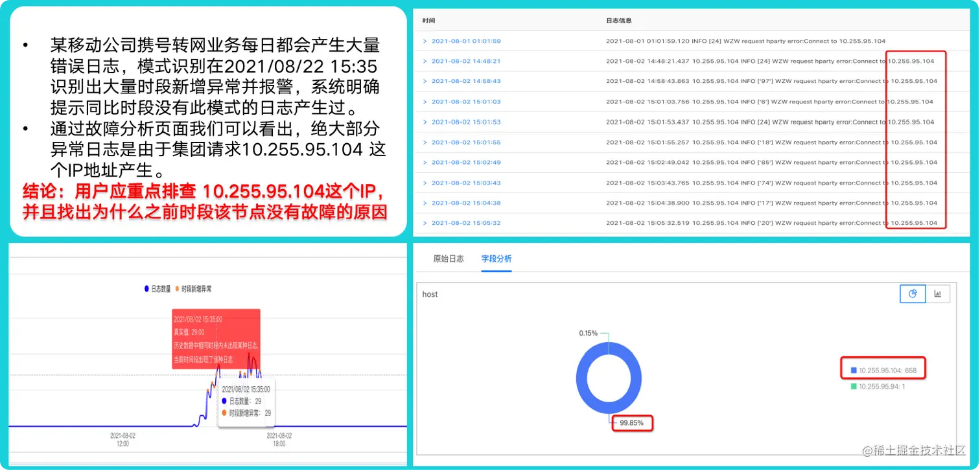Image resolution: width=980 pixels, height=471 pixels.
Task: Expand log row 2021-08-02 15:01:53
Action: 425,122
